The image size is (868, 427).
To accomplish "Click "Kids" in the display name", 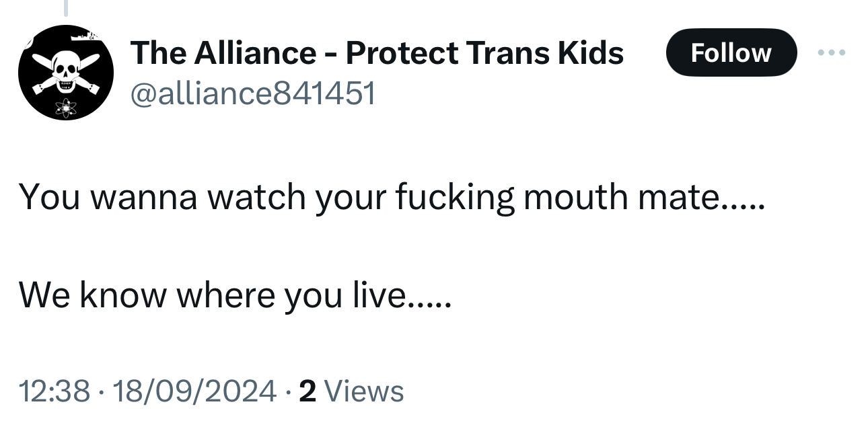I will tap(590, 52).
